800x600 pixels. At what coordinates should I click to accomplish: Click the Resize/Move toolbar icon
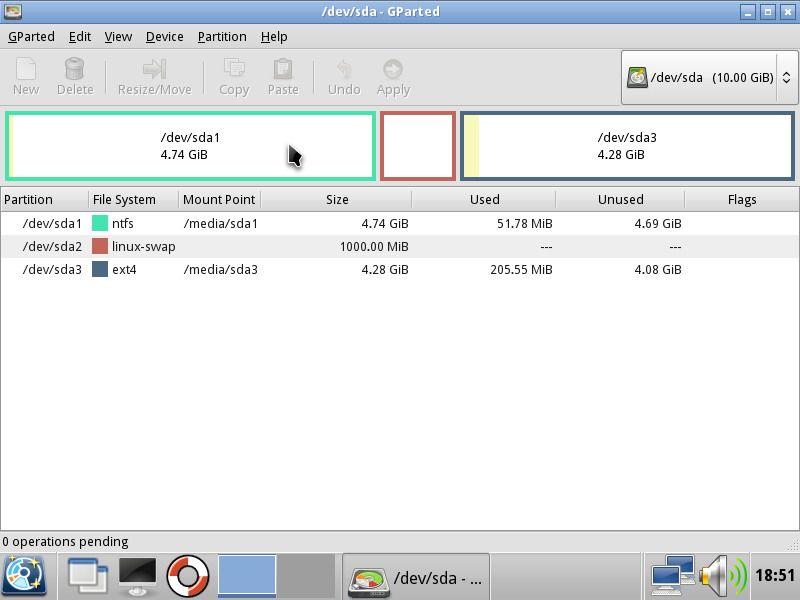click(x=155, y=69)
